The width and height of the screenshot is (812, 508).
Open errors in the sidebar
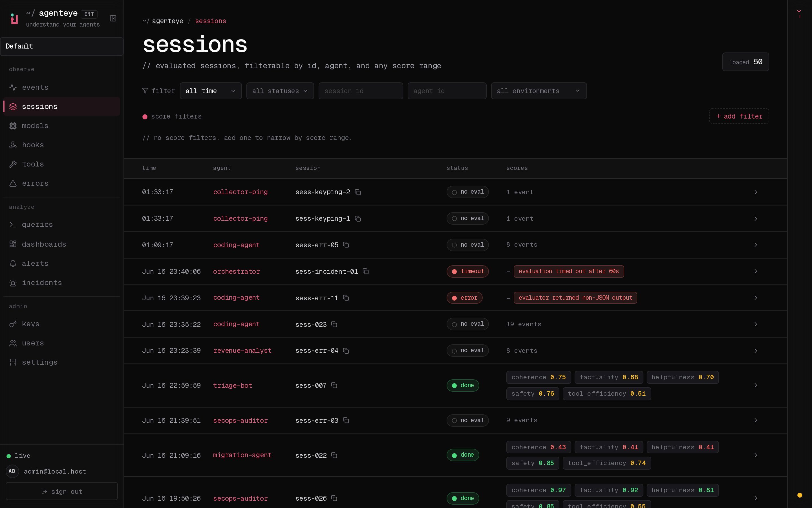tap(62, 183)
